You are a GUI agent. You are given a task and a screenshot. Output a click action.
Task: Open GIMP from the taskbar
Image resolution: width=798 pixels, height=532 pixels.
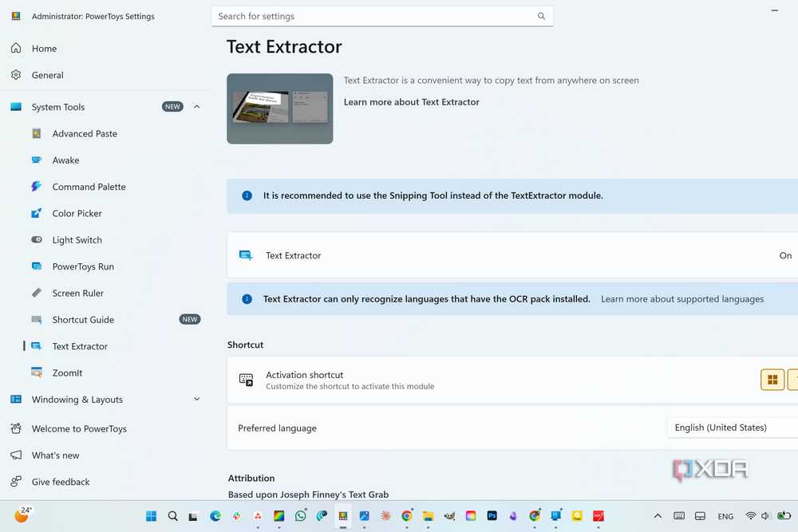pyautogui.click(x=448, y=516)
